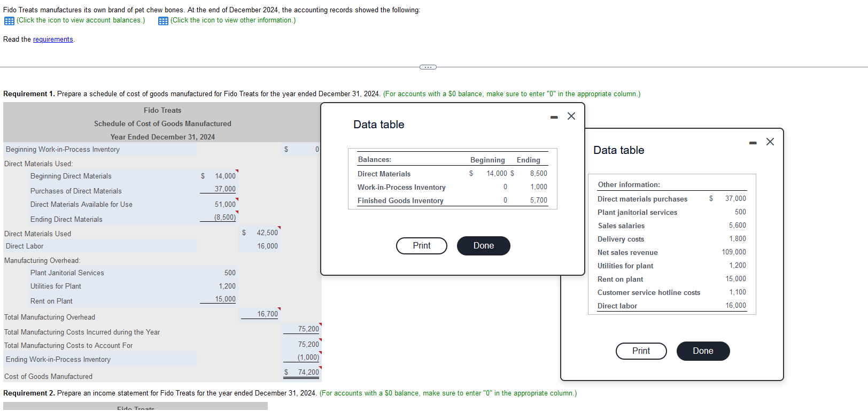Open the requirements link
Screen dimensions: 868x411
[x=53, y=40]
